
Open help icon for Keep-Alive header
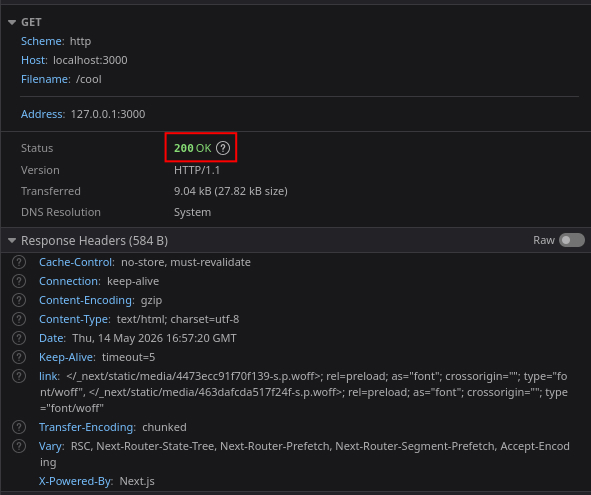point(19,357)
